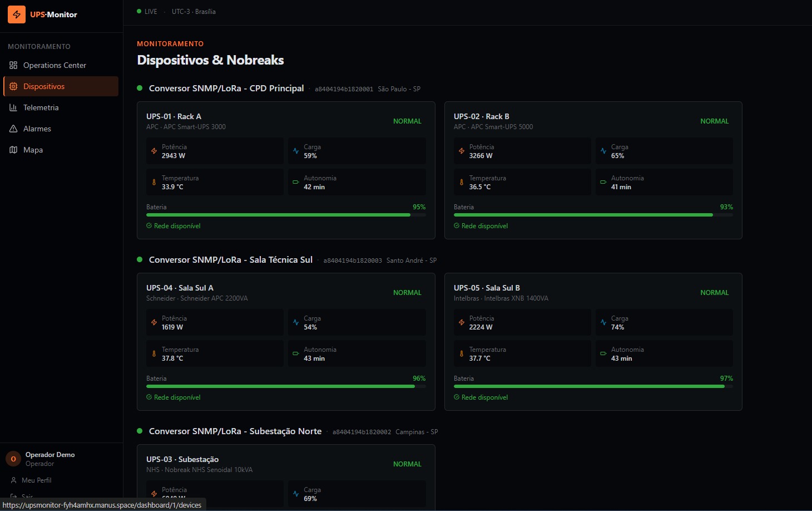Open the UPS-01 · Rack A card title
Screen dimensions: 812x511
(174, 116)
